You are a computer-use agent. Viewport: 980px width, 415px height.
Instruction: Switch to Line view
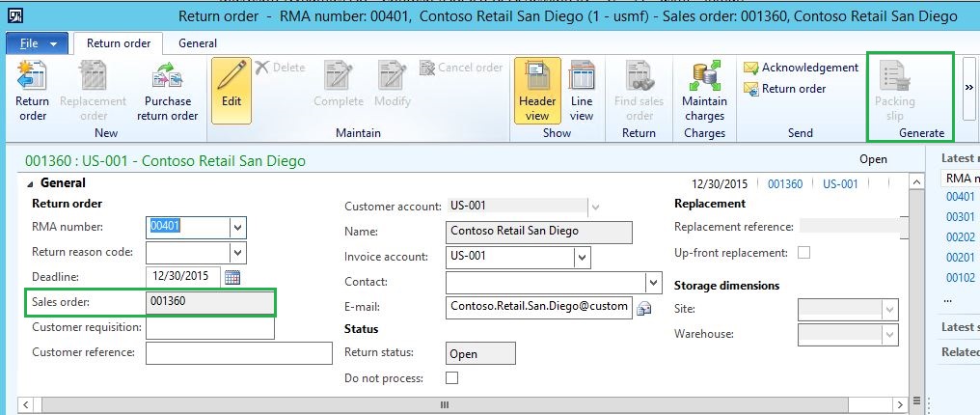click(x=582, y=92)
